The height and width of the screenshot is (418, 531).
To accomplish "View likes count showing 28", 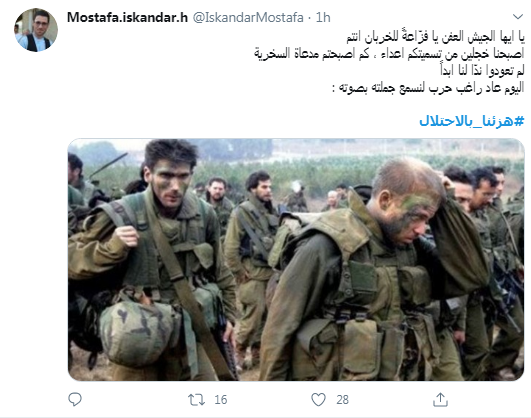I will [342, 400].
